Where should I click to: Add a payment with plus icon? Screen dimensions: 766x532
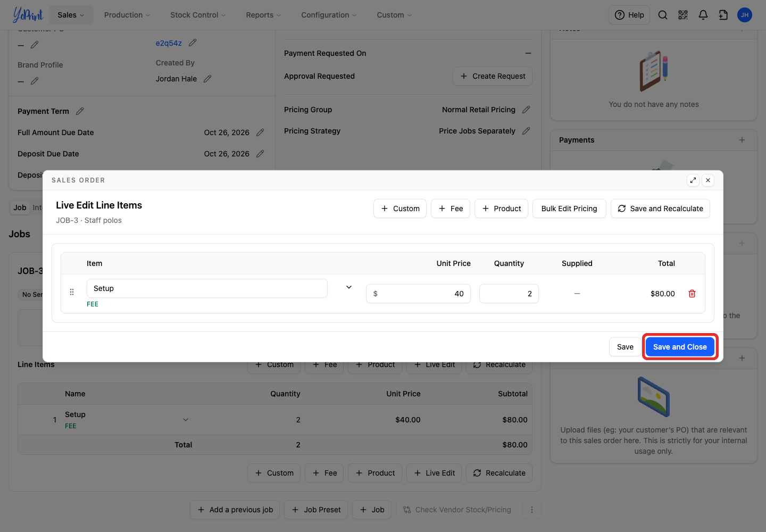coord(742,140)
